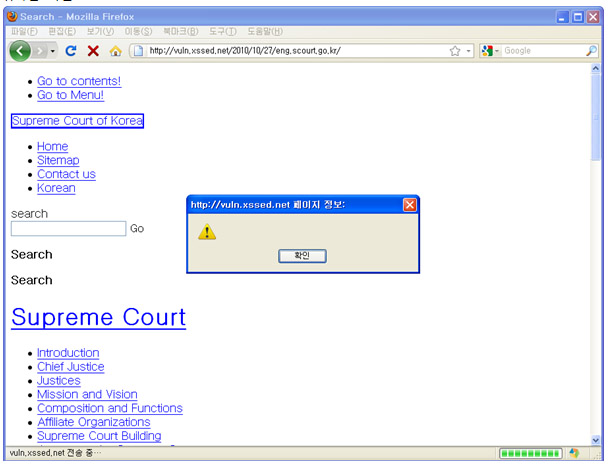Minimize the Firefox window
The image size is (609, 467).
[562, 17]
